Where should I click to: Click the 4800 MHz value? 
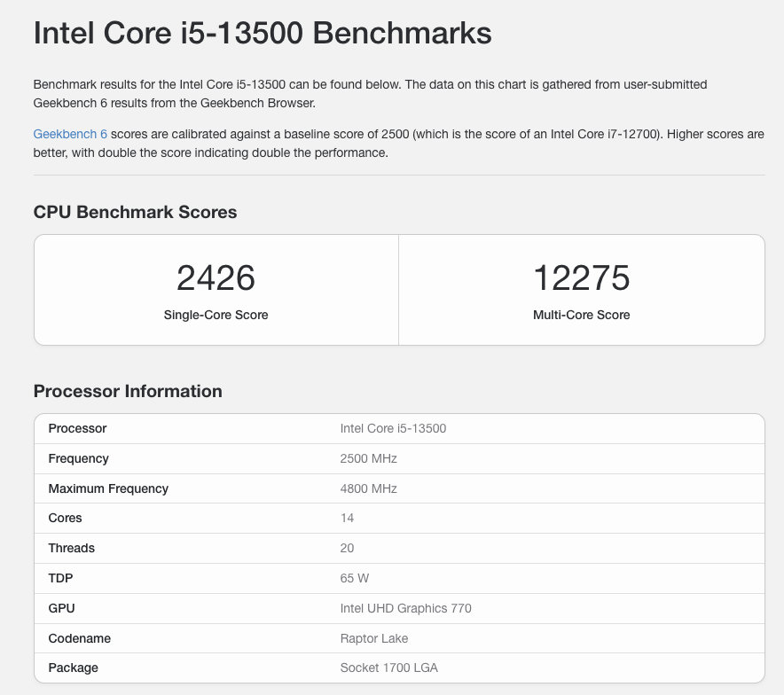(x=369, y=488)
